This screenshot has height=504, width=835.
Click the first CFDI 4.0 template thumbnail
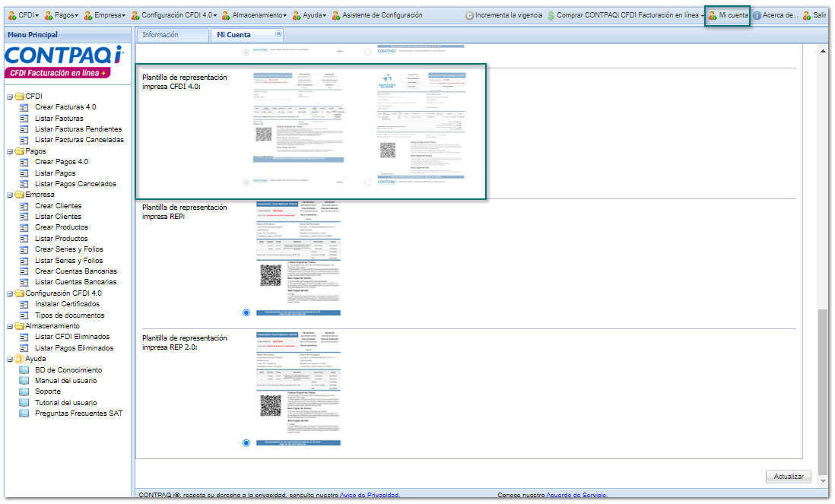[298, 128]
